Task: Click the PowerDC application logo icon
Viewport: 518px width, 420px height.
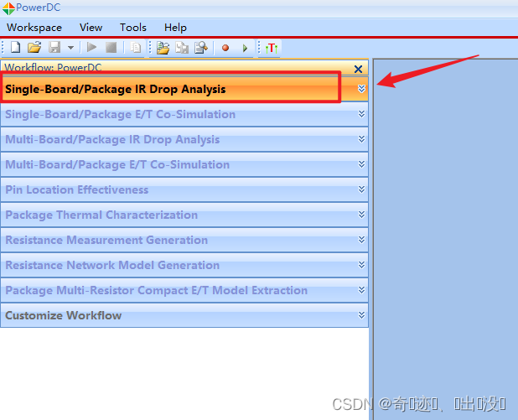Action: click(8, 8)
